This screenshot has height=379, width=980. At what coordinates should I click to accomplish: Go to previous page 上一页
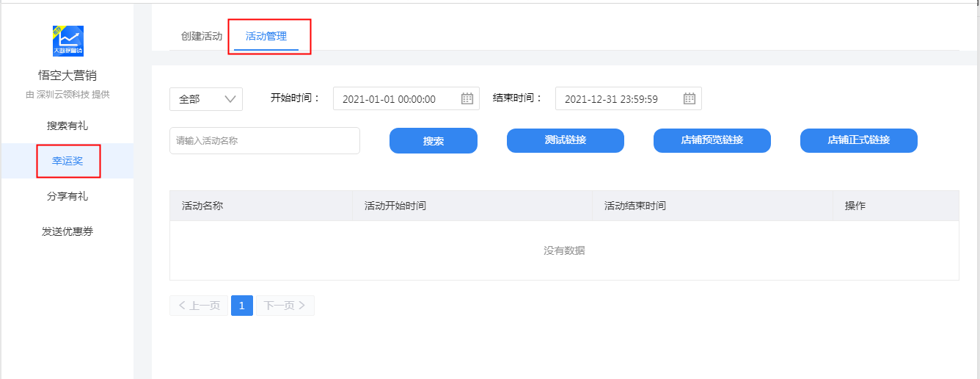coord(199,306)
